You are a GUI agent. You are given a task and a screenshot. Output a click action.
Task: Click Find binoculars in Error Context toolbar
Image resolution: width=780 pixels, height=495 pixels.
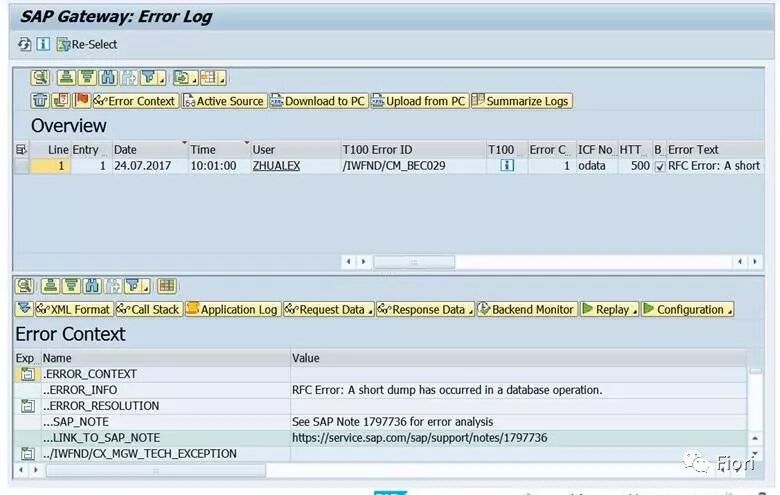click(x=92, y=286)
